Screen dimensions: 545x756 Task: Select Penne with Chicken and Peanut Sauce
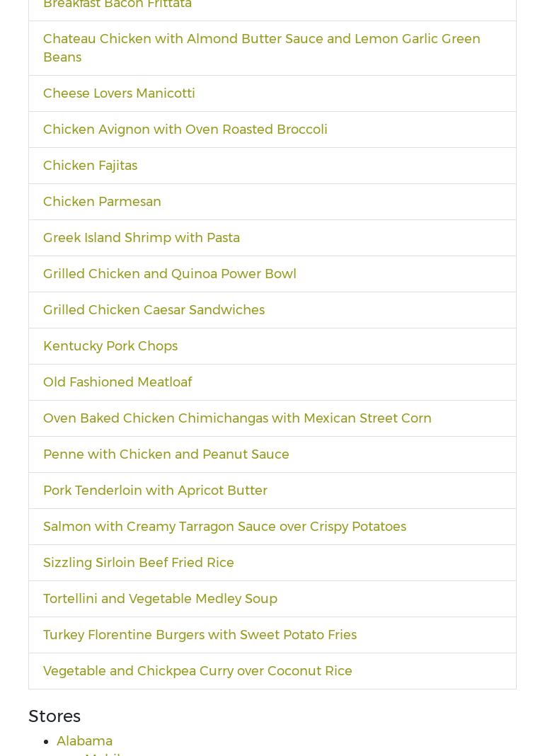pos(166,454)
